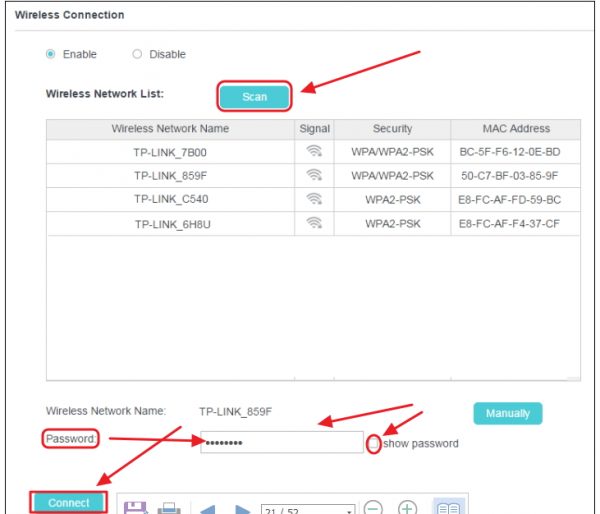Click signal icon of TP-LINK_859F row

coord(314,175)
